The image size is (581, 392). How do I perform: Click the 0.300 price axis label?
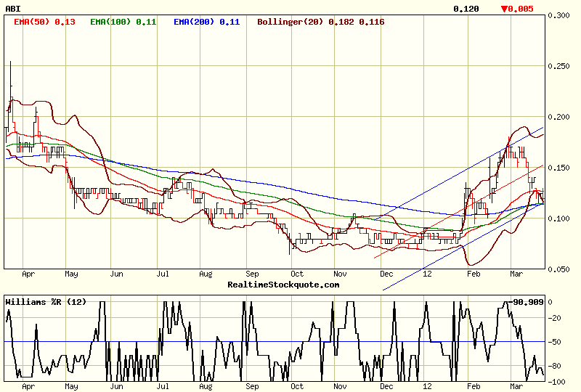coord(558,15)
